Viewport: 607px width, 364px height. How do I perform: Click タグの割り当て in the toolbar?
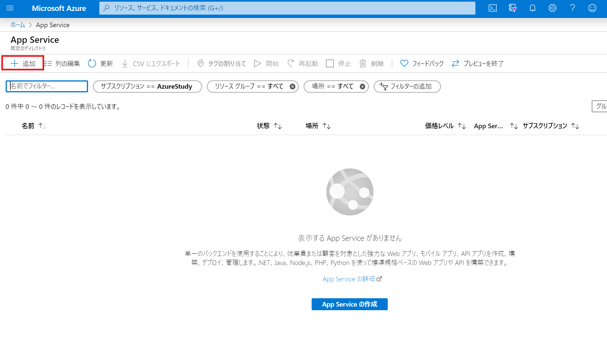(222, 63)
